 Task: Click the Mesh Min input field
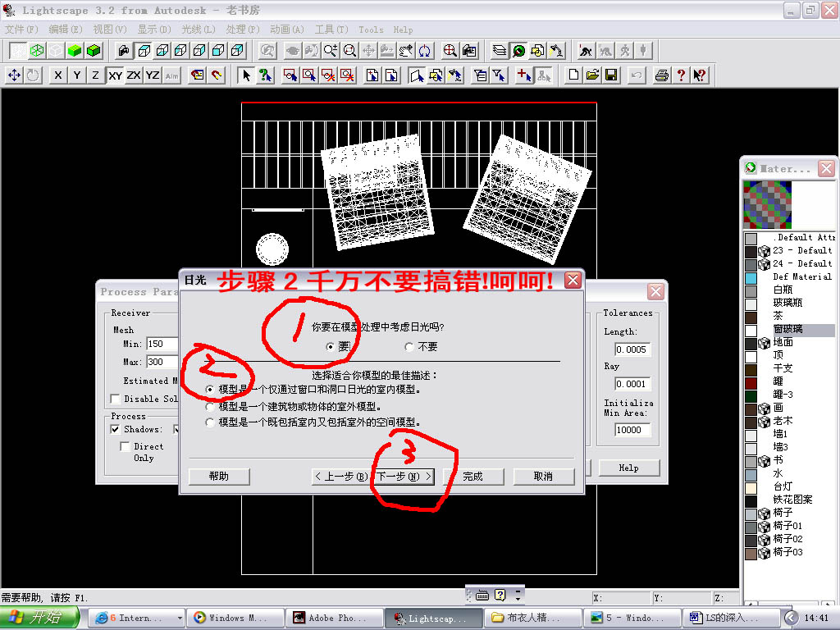click(163, 344)
